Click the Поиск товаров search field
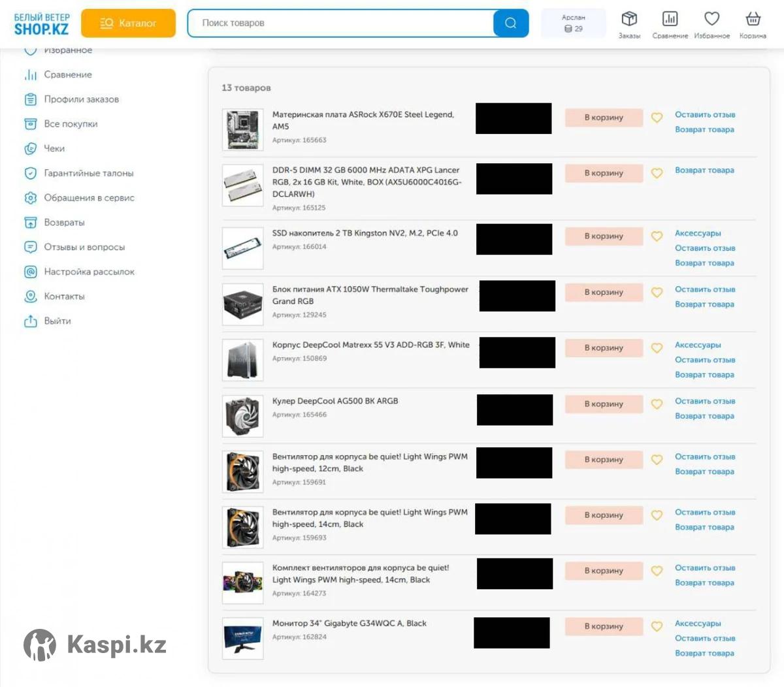Screen dimensions: 784x687 [x=340, y=23]
